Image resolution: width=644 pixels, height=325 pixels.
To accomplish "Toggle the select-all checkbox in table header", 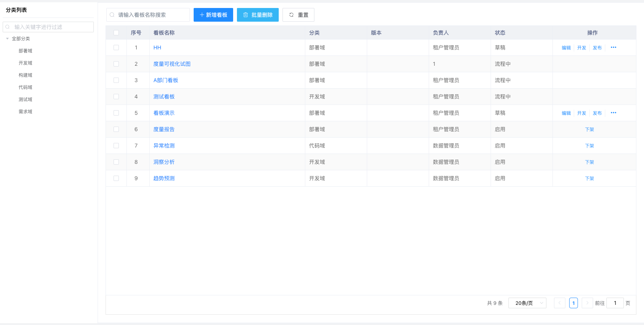I will point(116,33).
